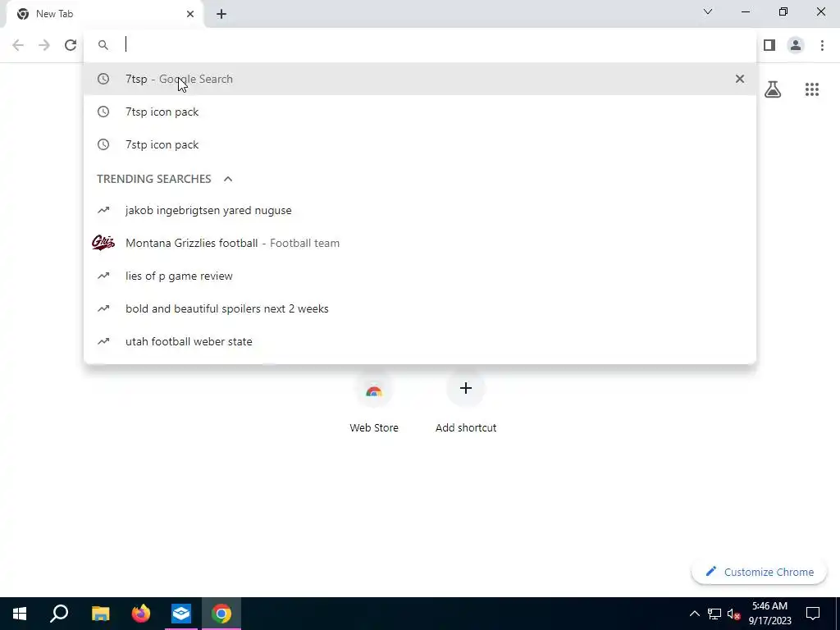
Task: Choose 'jakob ingebrigtsen yared nuguse' trending search
Action: (x=420, y=210)
